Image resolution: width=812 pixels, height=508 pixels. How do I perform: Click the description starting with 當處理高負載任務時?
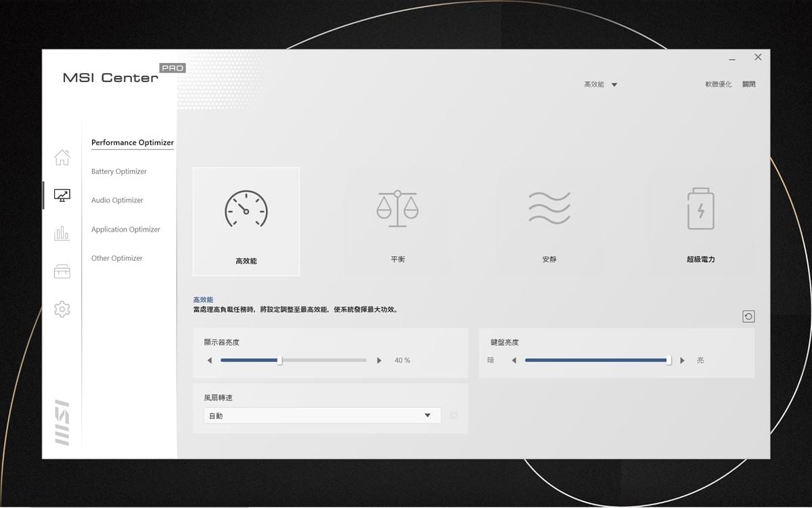(x=296, y=310)
